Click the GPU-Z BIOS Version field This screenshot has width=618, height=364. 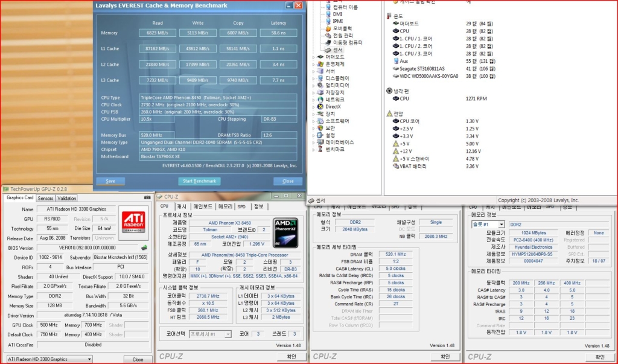click(x=88, y=248)
